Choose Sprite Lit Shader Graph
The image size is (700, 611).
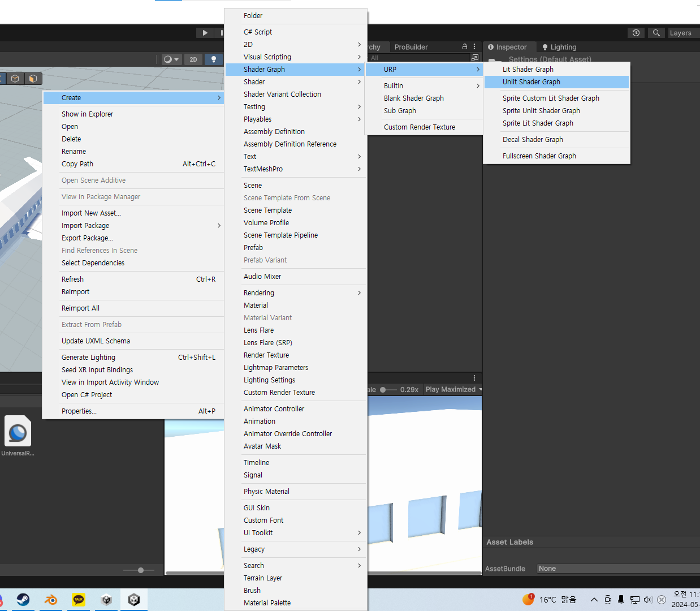[x=556, y=123]
